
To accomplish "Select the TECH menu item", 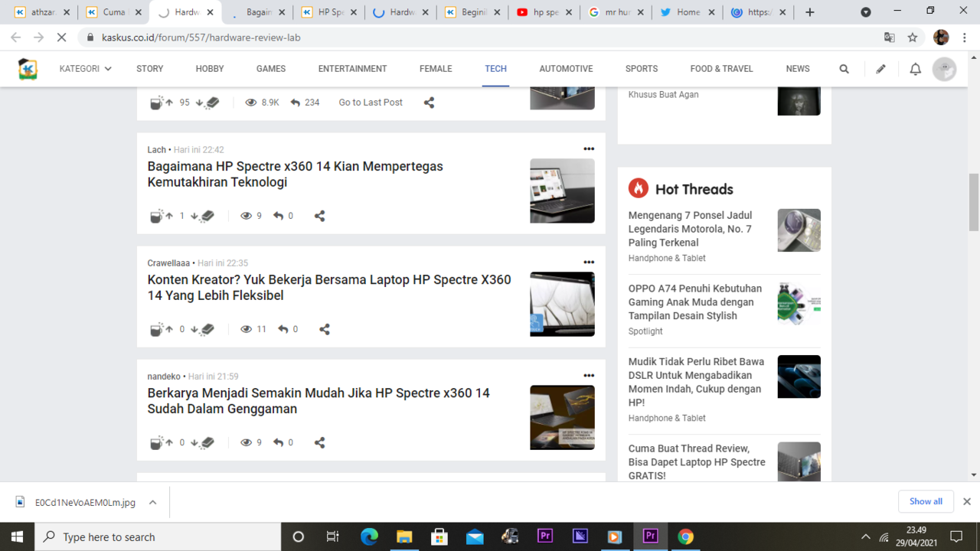I will click(x=495, y=69).
